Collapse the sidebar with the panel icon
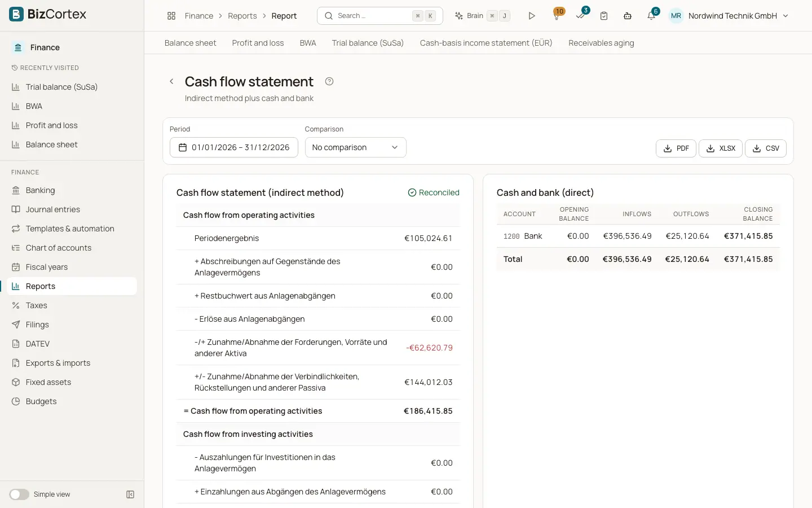 [x=130, y=494]
